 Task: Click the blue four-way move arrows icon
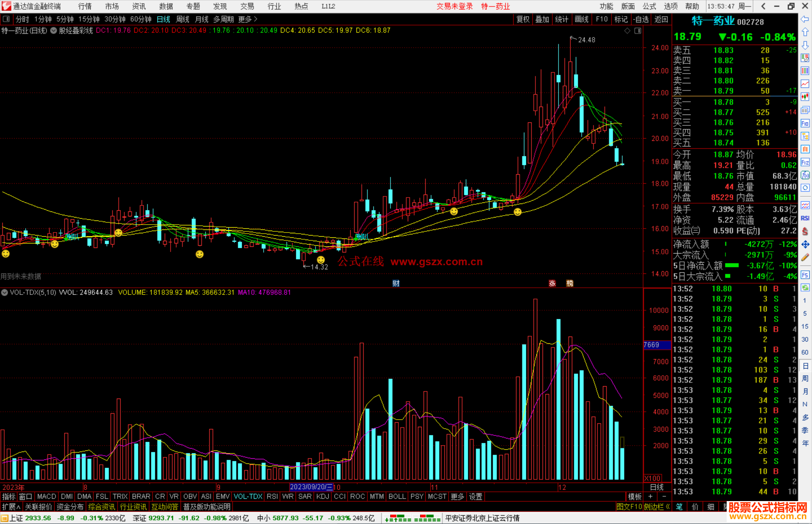pos(805,245)
